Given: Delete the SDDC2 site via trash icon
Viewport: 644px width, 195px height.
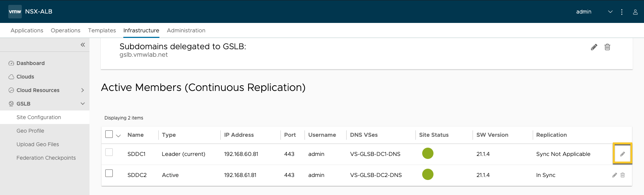Looking at the screenshot, I should [x=623, y=175].
